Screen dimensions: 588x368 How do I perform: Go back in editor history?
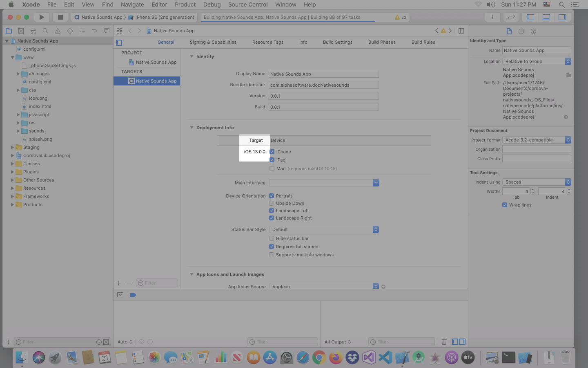pyautogui.click(x=130, y=31)
